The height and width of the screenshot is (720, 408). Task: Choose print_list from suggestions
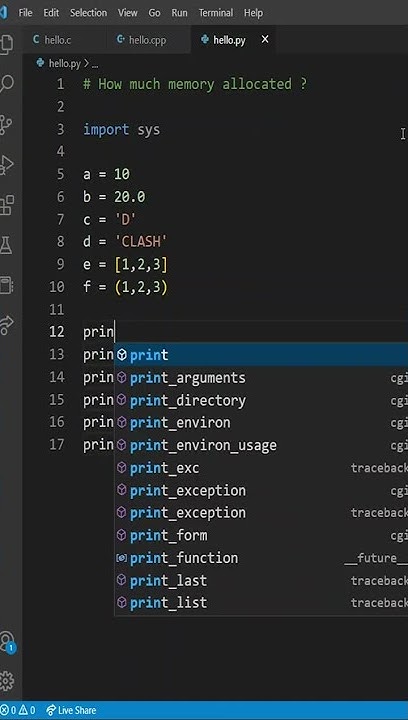tap(261, 602)
